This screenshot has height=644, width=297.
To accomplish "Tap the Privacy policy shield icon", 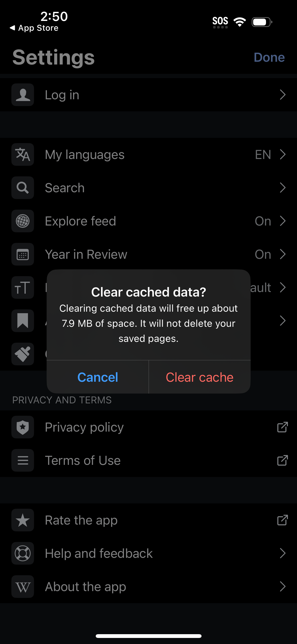I will [22, 427].
